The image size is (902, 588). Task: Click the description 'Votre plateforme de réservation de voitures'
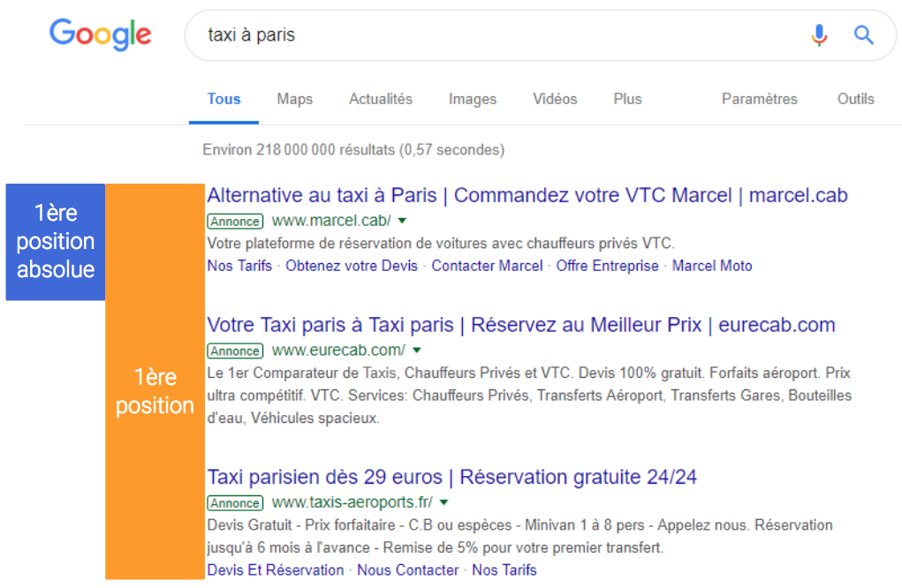tap(441, 243)
